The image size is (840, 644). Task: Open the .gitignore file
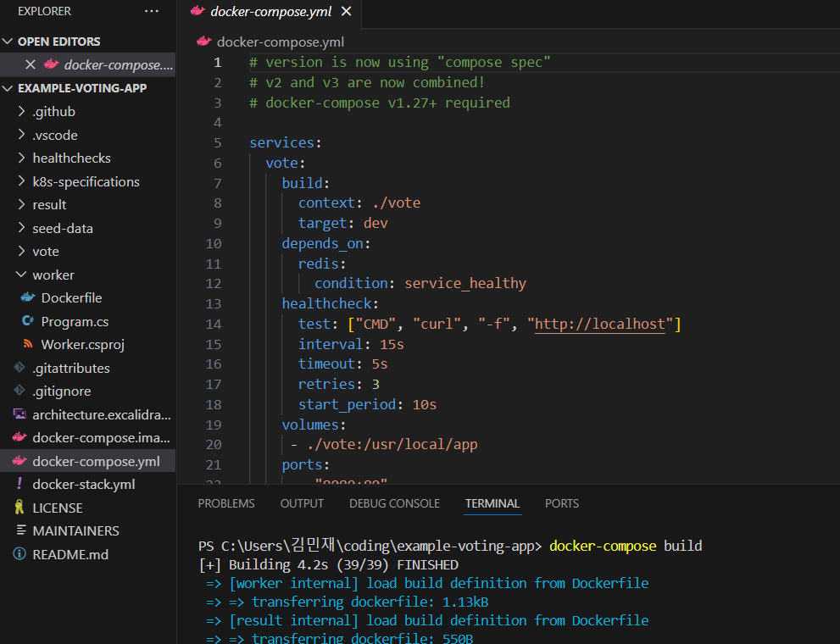click(x=62, y=391)
